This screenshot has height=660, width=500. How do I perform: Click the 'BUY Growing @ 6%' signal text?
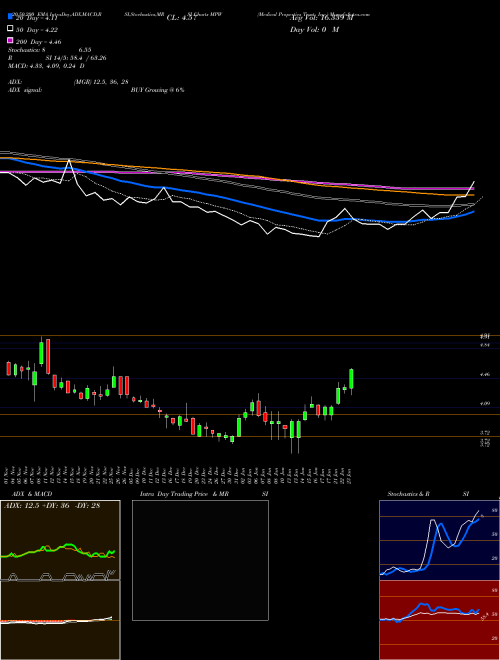[x=157, y=90]
